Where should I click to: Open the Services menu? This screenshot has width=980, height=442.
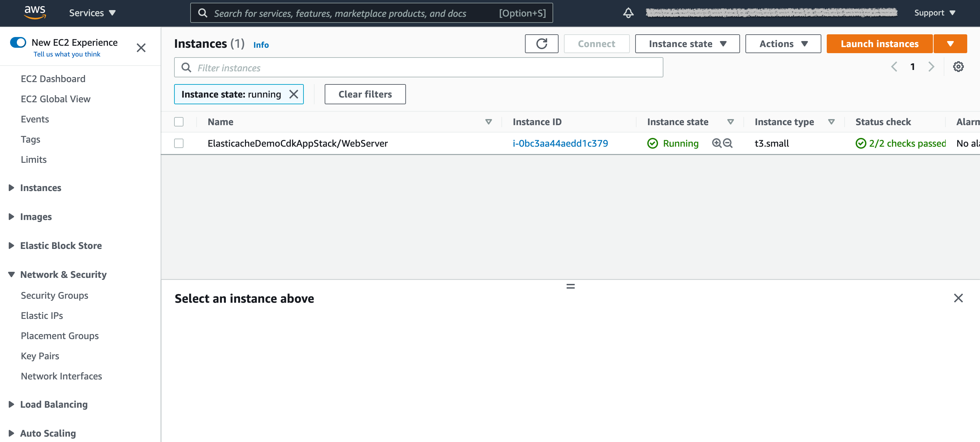tap(92, 13)
